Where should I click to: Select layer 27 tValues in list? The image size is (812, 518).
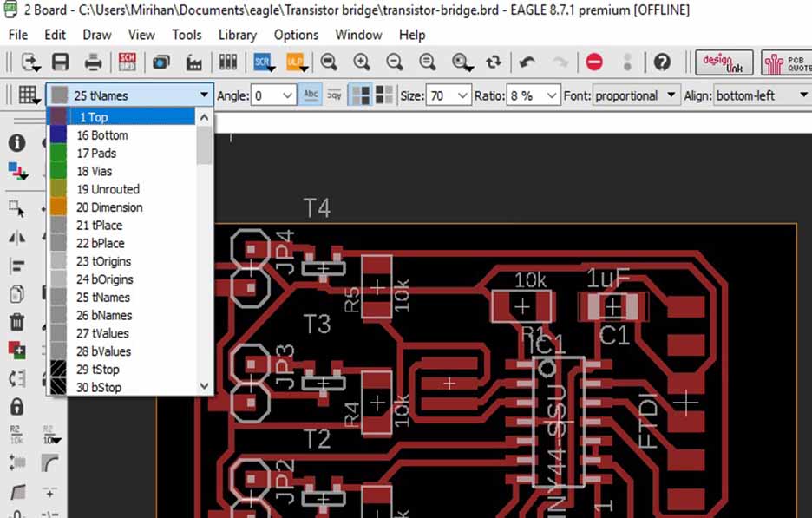click(x=121, y=333)
